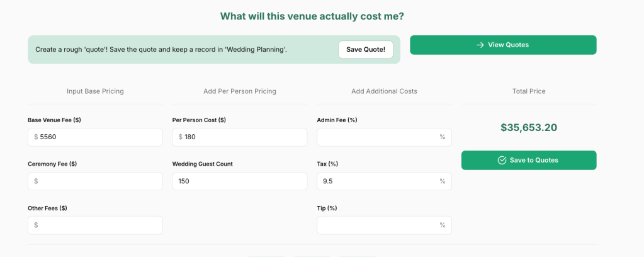Click into the Ceremony Fee input

[x=101, y=181]
